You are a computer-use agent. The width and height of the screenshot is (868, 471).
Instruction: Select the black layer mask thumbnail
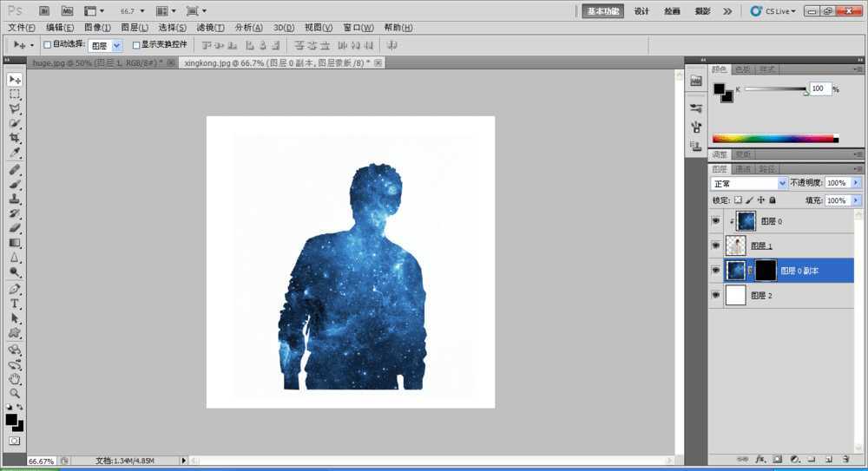pos(765,271)
